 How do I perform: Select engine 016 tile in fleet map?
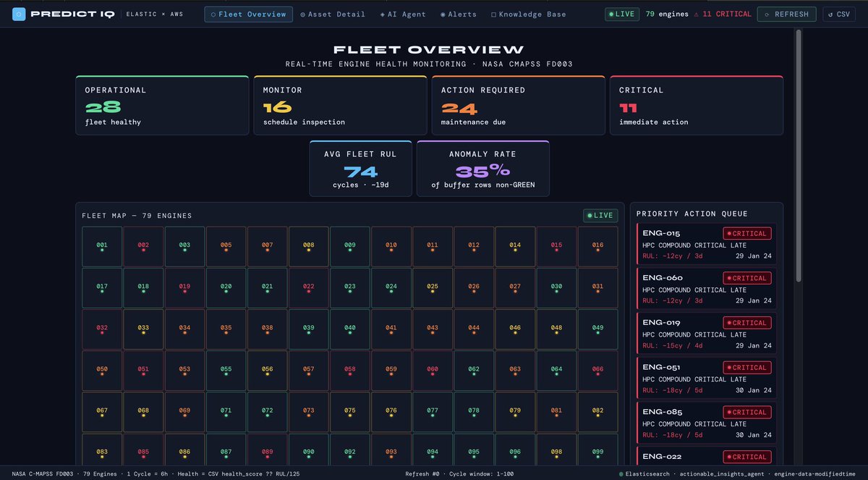click(597, 247)
